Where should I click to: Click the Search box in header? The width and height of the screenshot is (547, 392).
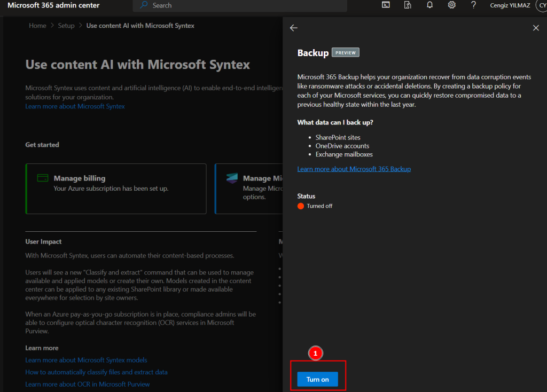click(240, 5)
